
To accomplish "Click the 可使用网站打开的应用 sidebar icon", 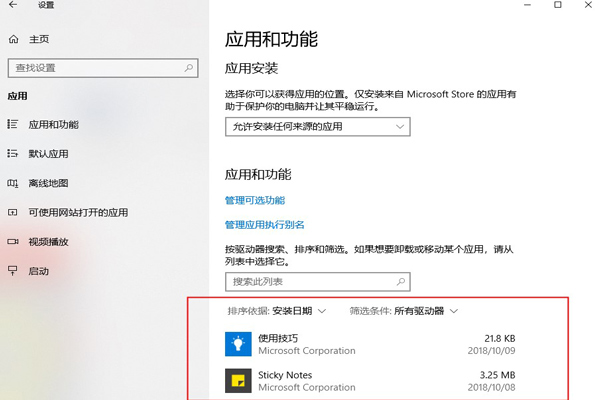I will [x=13, y=212].
